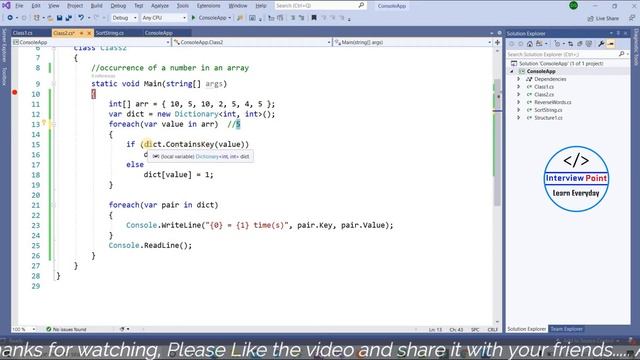Viewport: 640px width, 360px height.
Task: Click Solution Explorer Properties wrench icon
Action: pos(601,44)
